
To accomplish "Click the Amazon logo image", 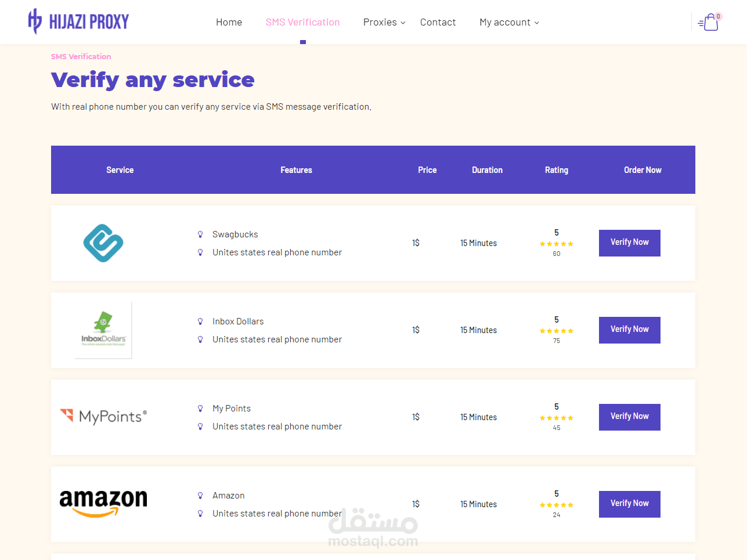I will point(103,503).
